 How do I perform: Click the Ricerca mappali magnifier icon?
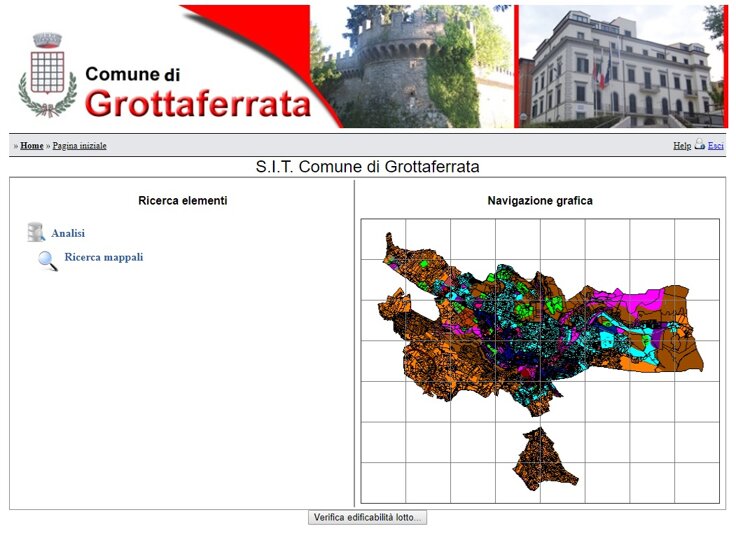click(x=48, y=261)
